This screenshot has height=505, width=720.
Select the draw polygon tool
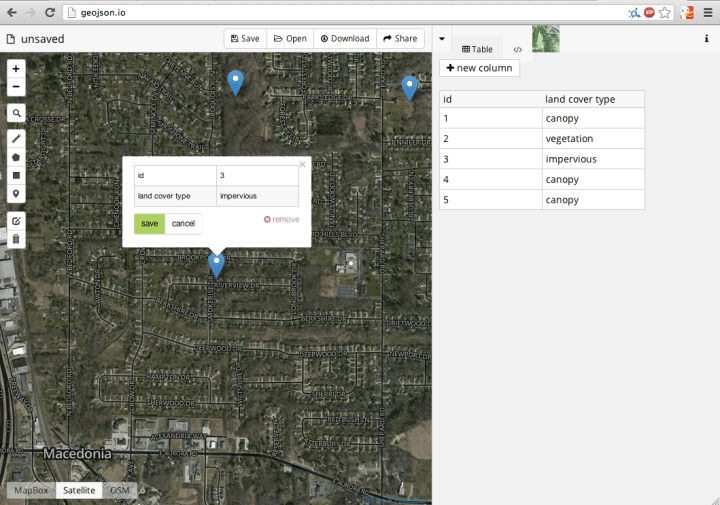tap(16, 156)
